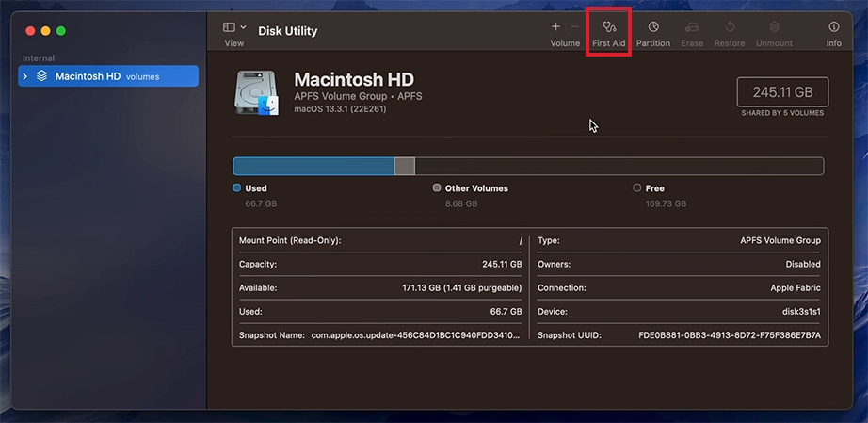Screen dimensions: 868x423
Task: Click the 'macOS 13.3.1 (22E261)' text
Action: point(340,109)
